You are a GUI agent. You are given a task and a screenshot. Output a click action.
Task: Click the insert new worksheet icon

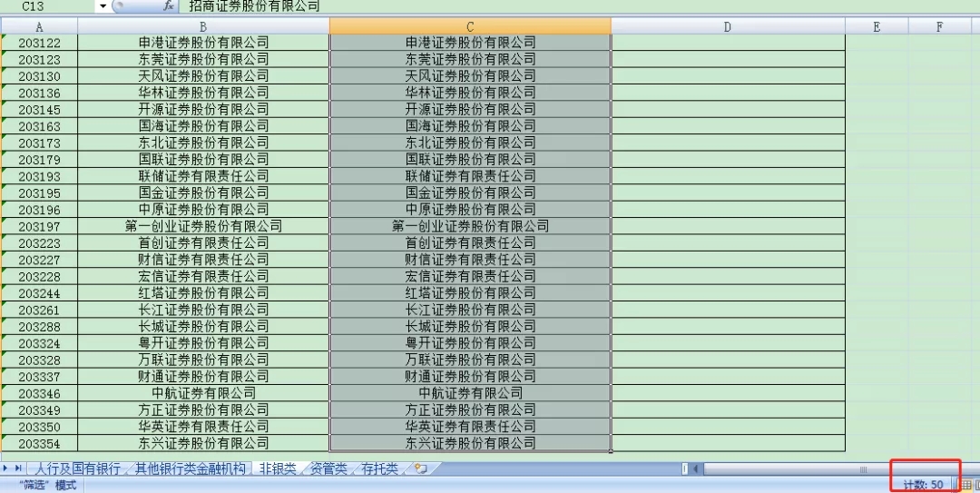(421, 468)
